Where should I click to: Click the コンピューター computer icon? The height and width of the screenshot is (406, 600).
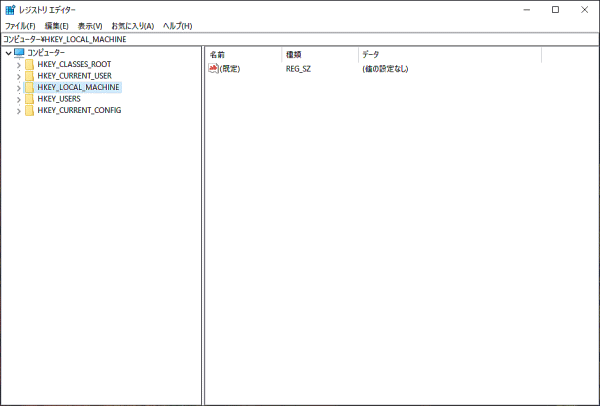tap(19, 53)
